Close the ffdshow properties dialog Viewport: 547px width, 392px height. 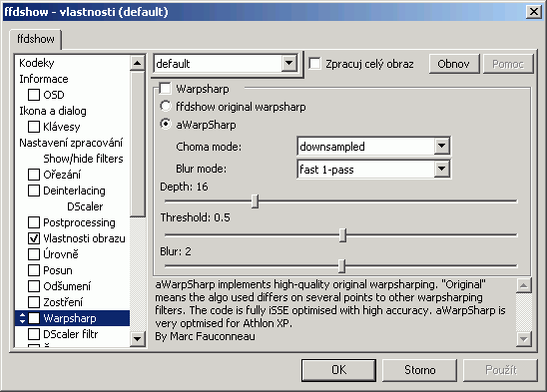[x=534, y=12]
